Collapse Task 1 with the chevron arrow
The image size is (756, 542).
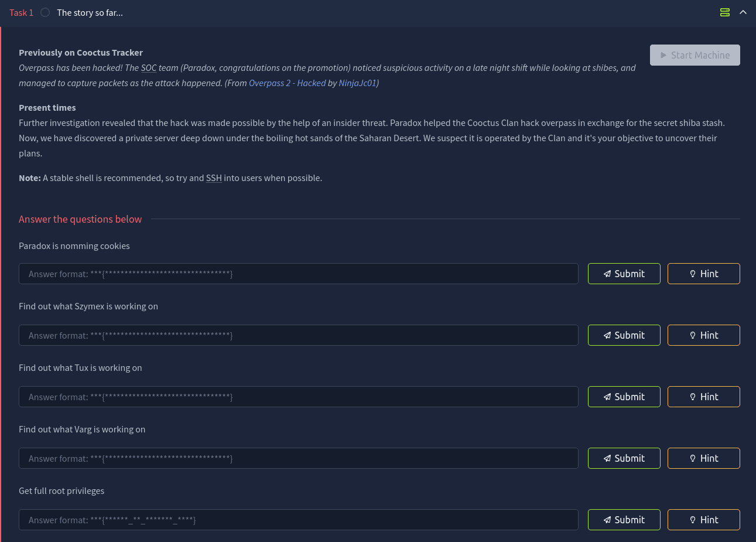[x=743, y=12]
